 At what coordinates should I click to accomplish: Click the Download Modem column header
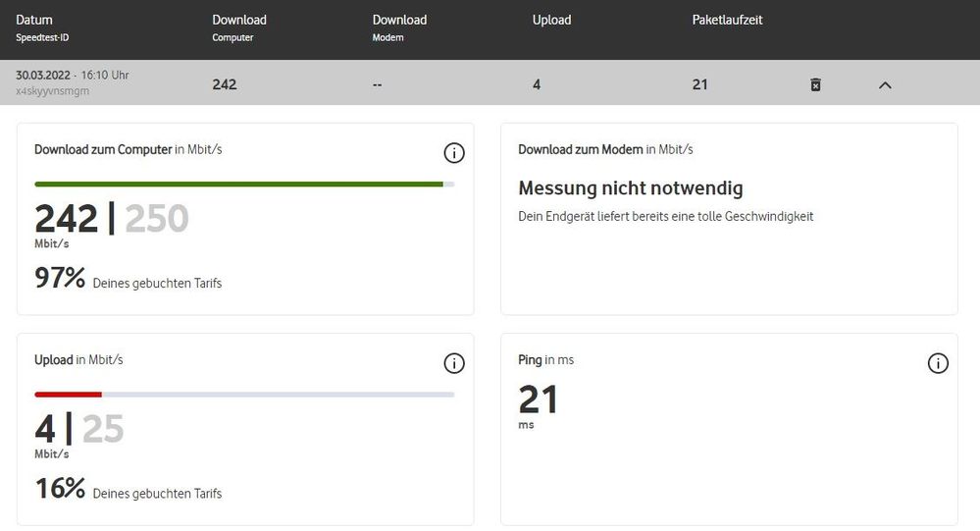399,20
